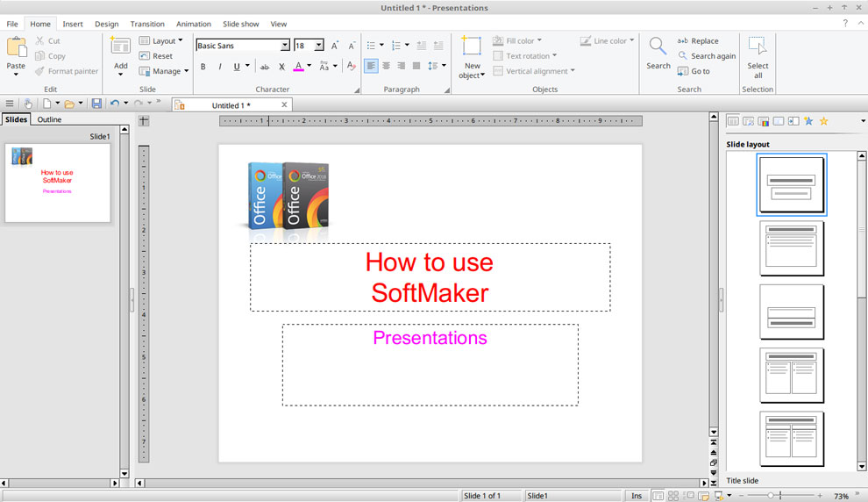This screenshot has width=868, height=502.
Task: Switch to the Design ribbon tab
Action: point(106,24)
